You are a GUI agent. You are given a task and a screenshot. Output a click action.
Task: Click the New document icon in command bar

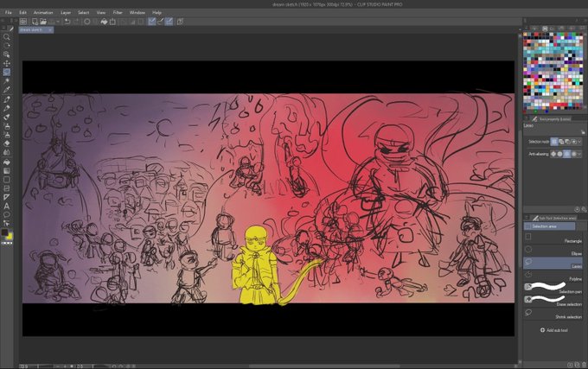[35, 22]
